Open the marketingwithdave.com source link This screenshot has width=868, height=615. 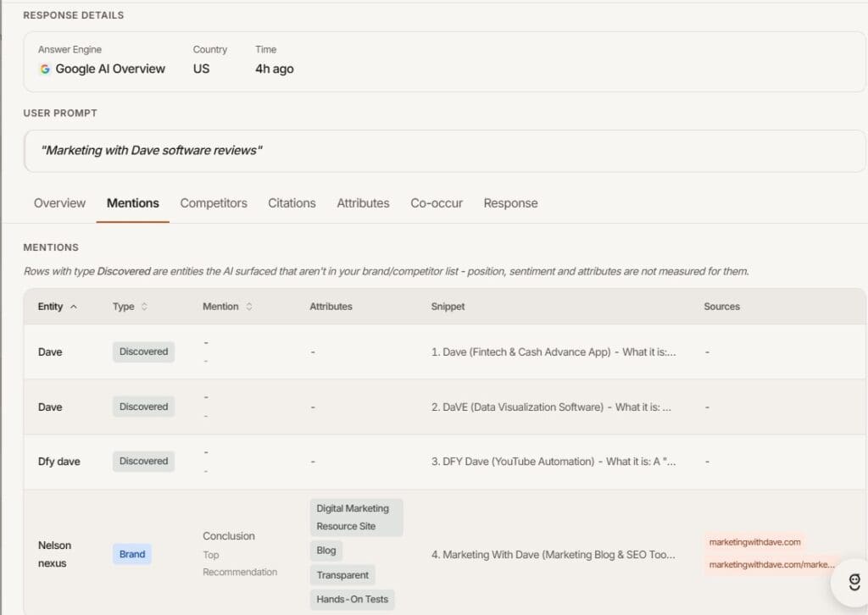(x=754, y=542)
